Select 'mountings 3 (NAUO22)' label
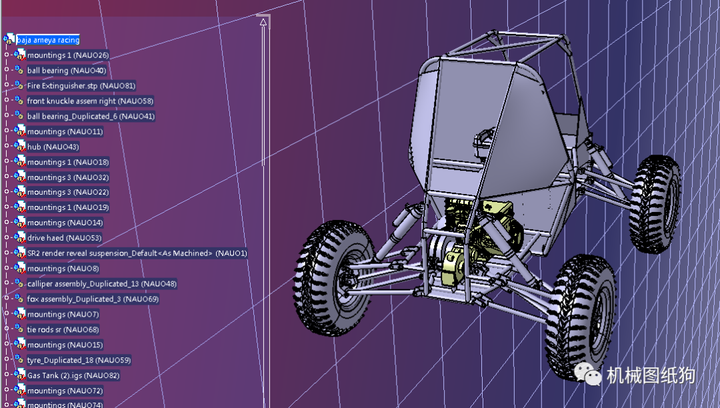 click(68, 192)
